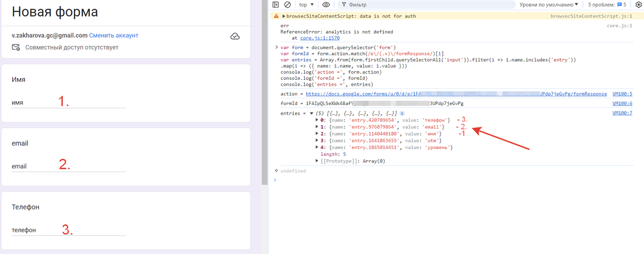Click the info badge next to the array preview
644x254 pixels.
coord(402,114)
